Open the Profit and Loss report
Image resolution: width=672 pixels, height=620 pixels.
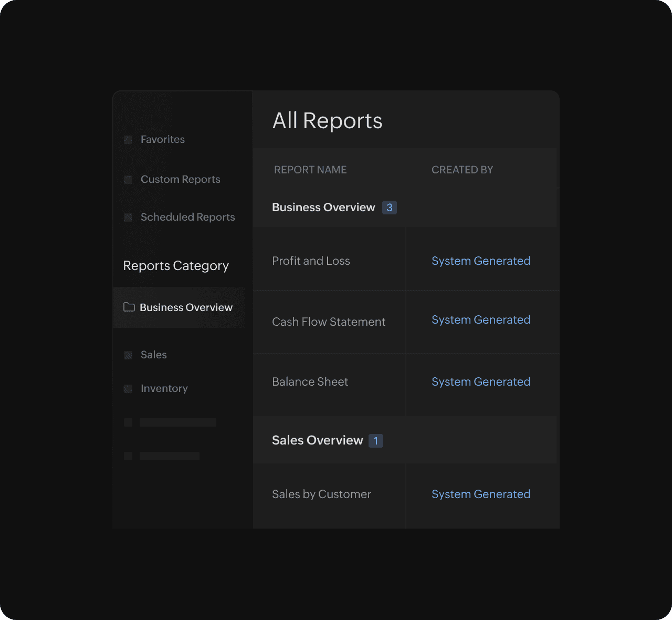(311, 261)
